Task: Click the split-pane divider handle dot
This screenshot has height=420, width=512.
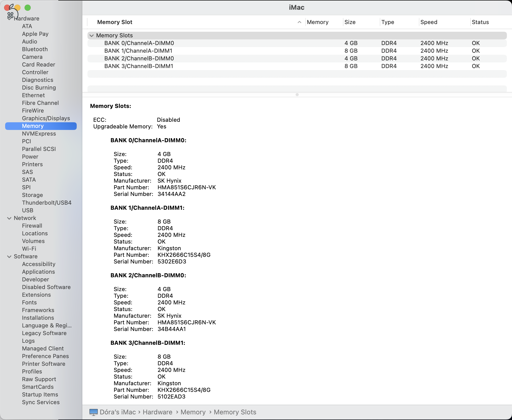Action: click(x=297, y=95)
